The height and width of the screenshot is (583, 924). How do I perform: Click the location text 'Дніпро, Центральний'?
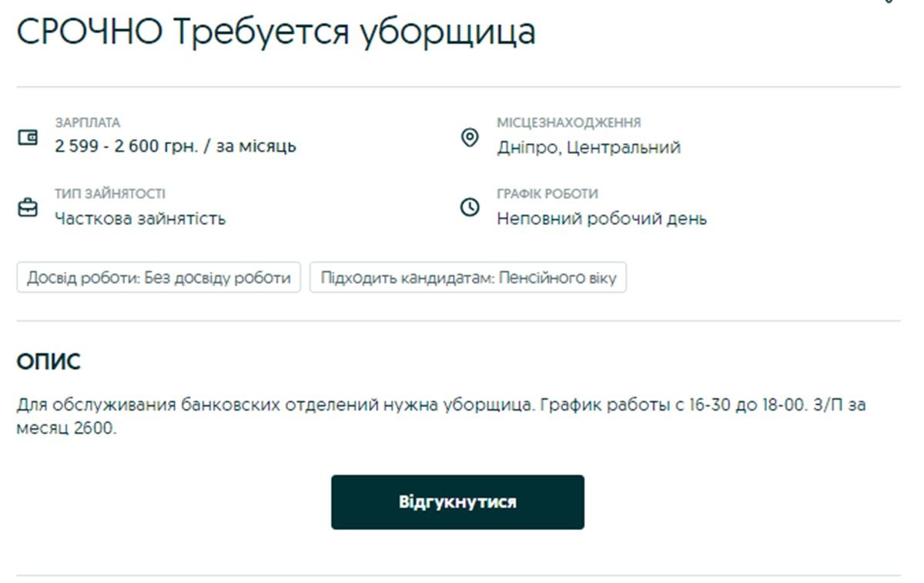point(588,147)
